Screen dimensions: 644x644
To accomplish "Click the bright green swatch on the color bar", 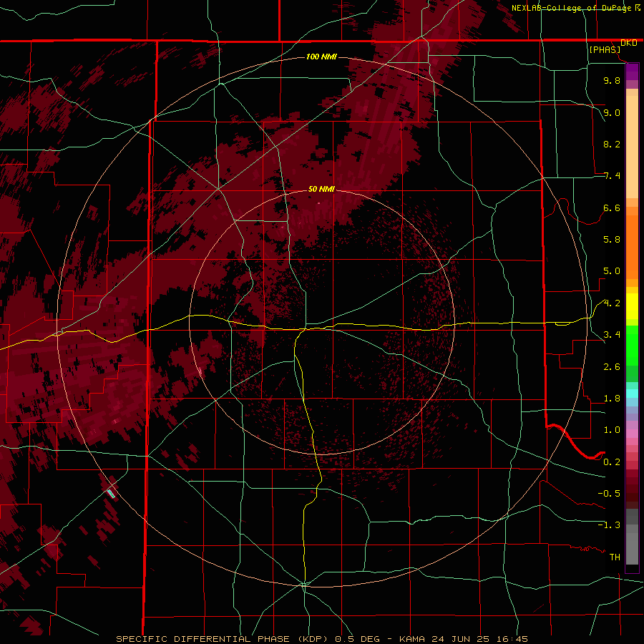I will click(632, 346).
